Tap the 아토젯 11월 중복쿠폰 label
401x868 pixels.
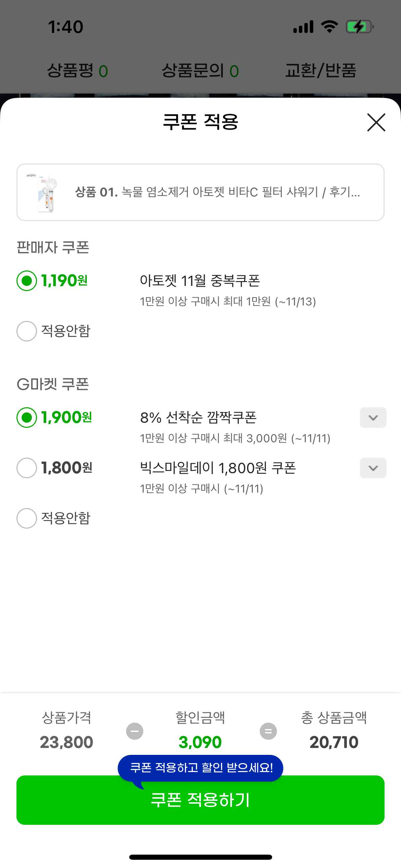pos(200,281)
